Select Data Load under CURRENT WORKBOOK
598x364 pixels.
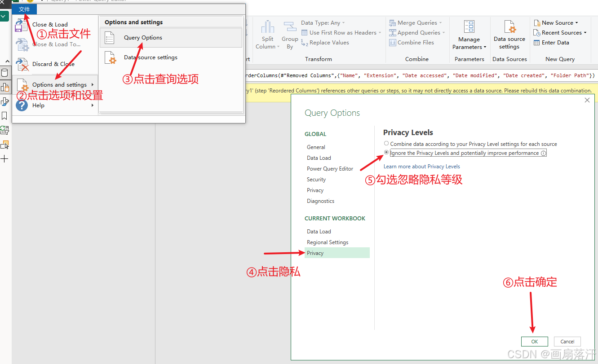click(319, 232)
